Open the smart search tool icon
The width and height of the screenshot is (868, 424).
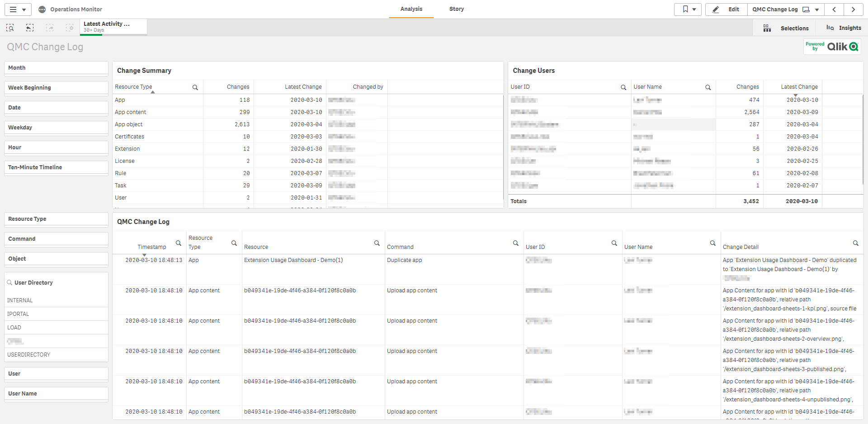point(10,28)
